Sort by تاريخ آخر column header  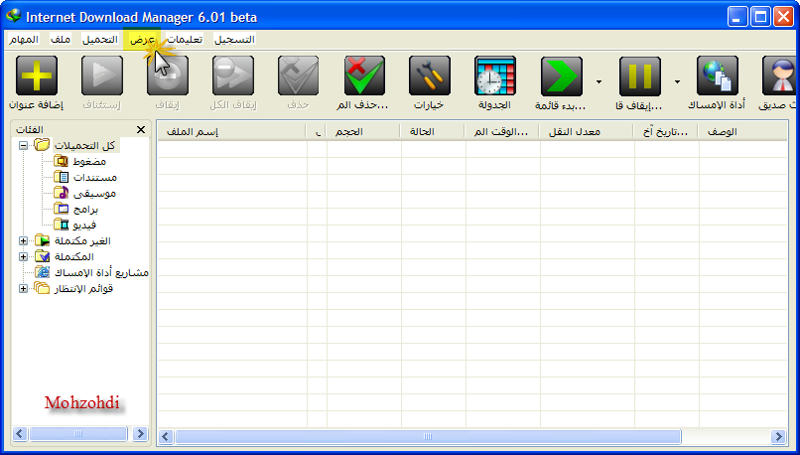pyautogui.click(x=666, y=132)
